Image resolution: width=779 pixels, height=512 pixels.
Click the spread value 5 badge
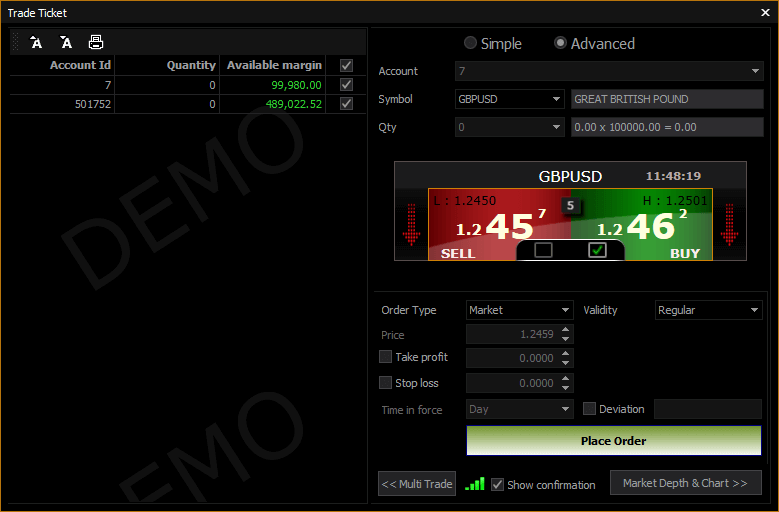tap(570, 206)
